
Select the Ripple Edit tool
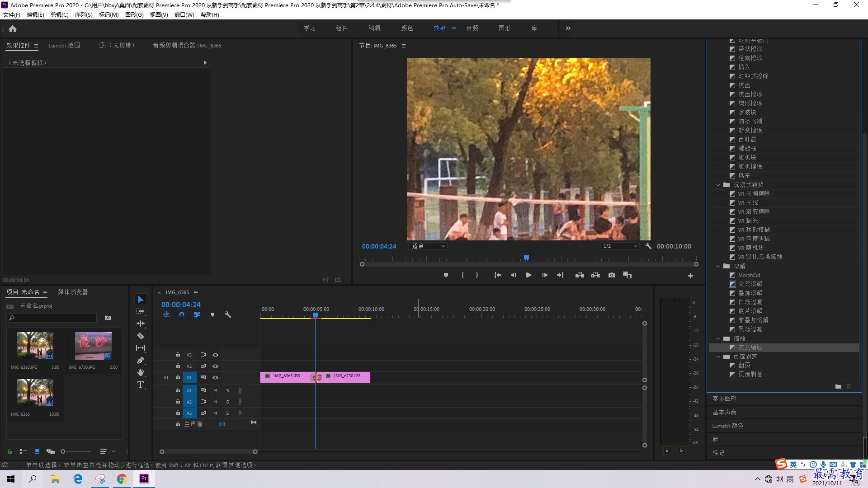(x=141, y=324)
